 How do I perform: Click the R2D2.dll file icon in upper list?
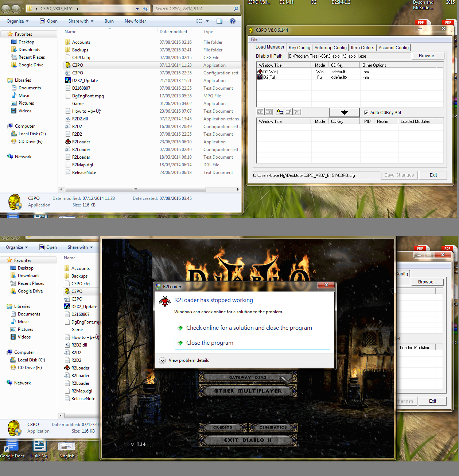click(x=68, y=119)
